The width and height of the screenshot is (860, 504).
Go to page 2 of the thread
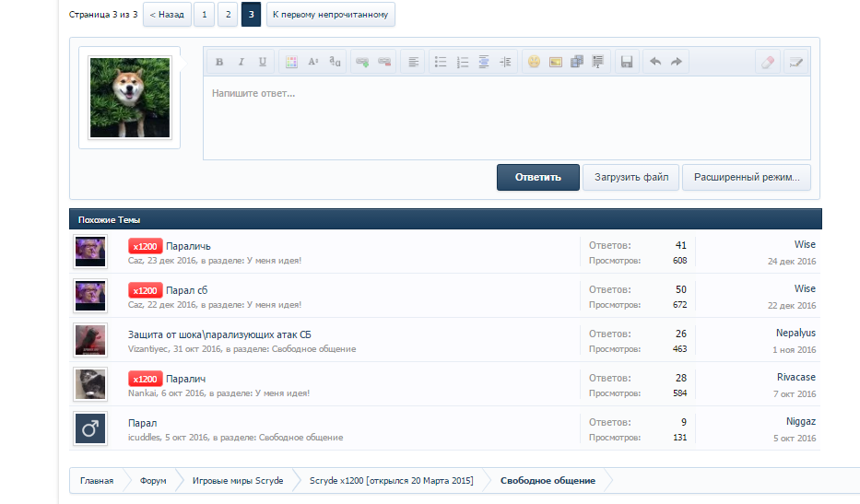point(228,15)
